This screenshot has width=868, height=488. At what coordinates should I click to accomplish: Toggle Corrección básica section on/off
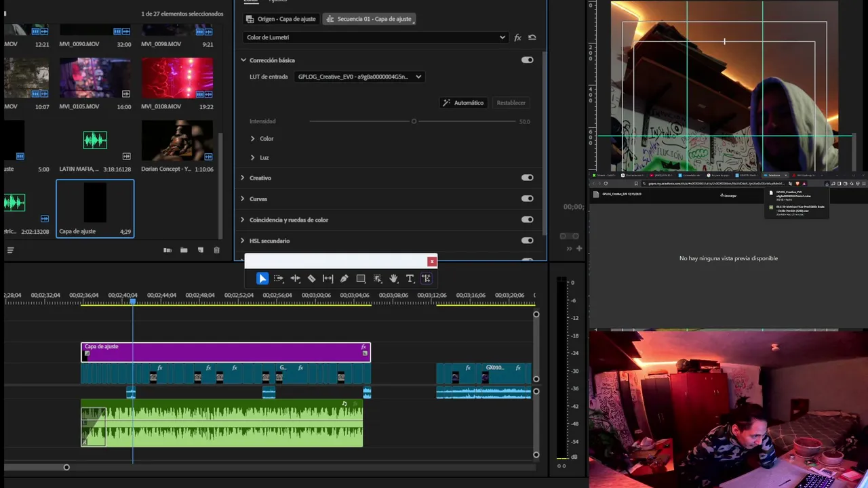tap(527, 60)
